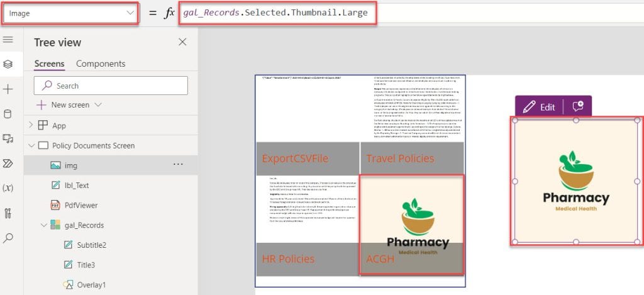
Task: Collapse the Policy Documents Screen node
Action: pyautogui.click(x=31, y=145)
